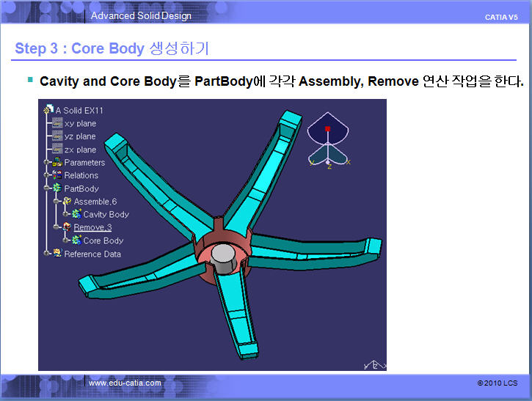Select the PartBody gear icon
Image resolution: width=532 pixels, height=401 pixels.
coord(57,189)
